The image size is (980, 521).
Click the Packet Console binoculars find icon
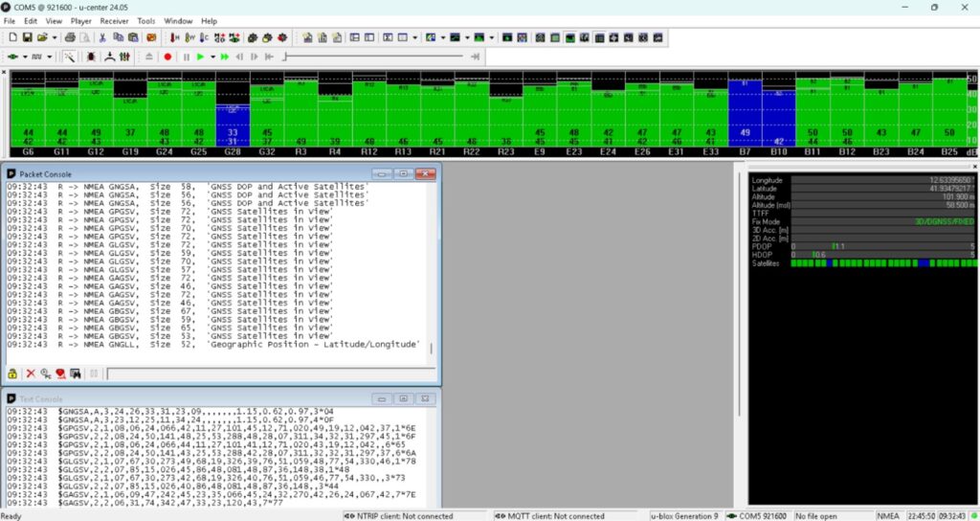[x=76, y=374]
